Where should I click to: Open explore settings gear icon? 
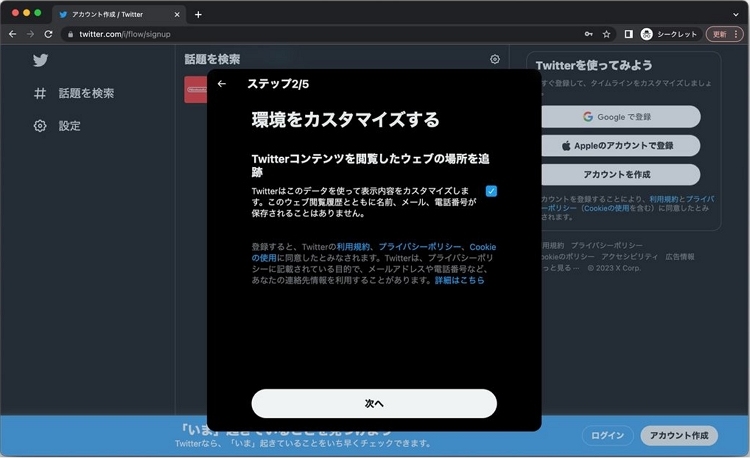click(x=495, y=59)
